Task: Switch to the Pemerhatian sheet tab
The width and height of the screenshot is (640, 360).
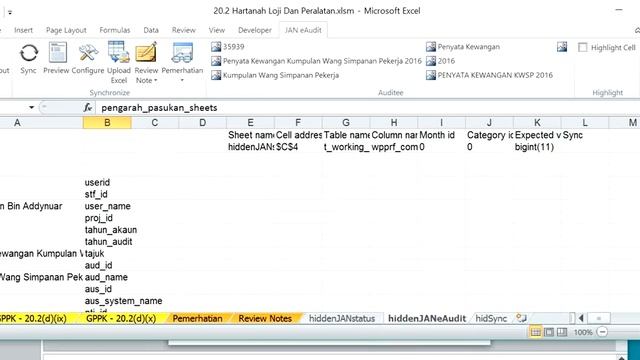Action: pos(198,318)
